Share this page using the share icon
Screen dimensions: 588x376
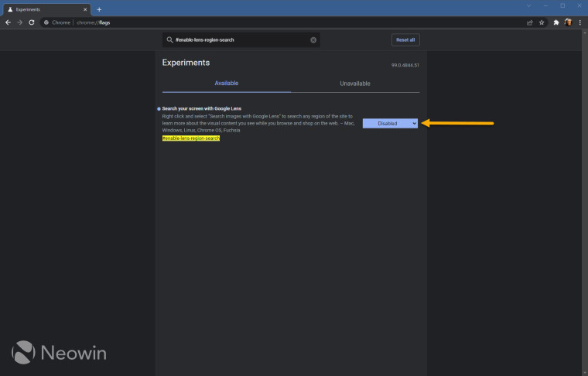tap(529, 22)
